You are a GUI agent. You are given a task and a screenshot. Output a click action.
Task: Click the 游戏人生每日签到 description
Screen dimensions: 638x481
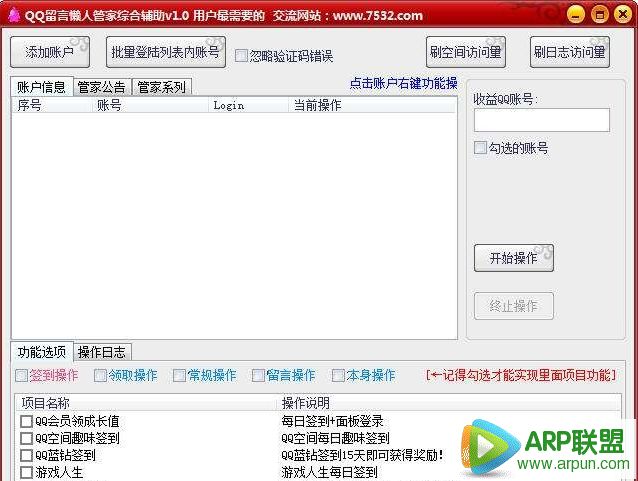[x=330, y=472]
